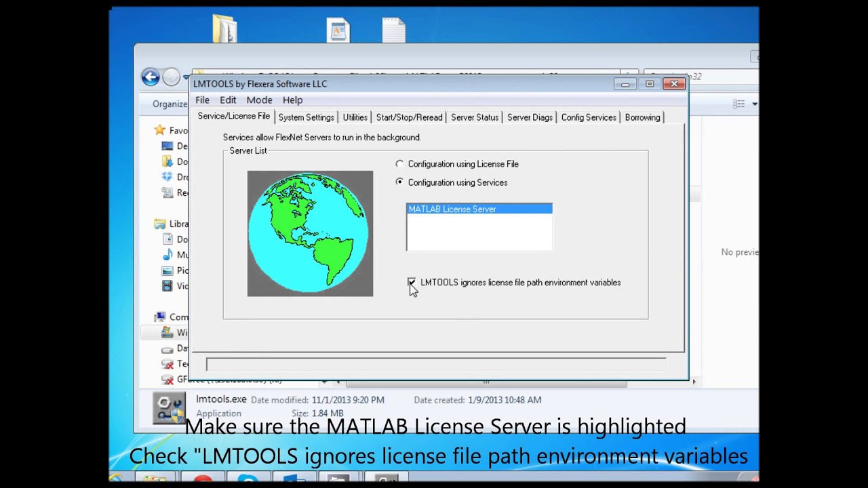Open the Dropbox icon in Explorer sidebar
The image size is (868, 488).
coord(167,177)
